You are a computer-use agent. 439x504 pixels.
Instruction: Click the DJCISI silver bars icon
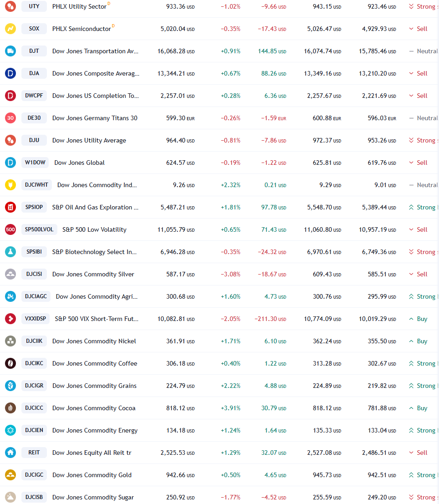pos(10,274)
